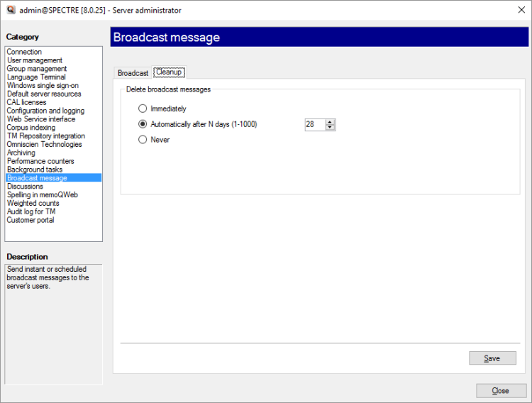Click the memoQ app icon in title bar
The width and height of the screenshot is (532, 403).
pos(11,11)
